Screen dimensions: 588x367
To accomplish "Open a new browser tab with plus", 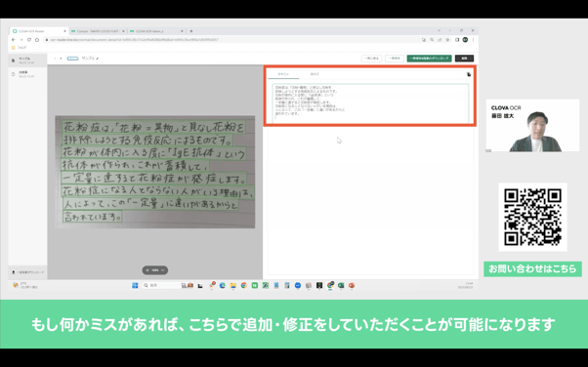I will 191,31.
